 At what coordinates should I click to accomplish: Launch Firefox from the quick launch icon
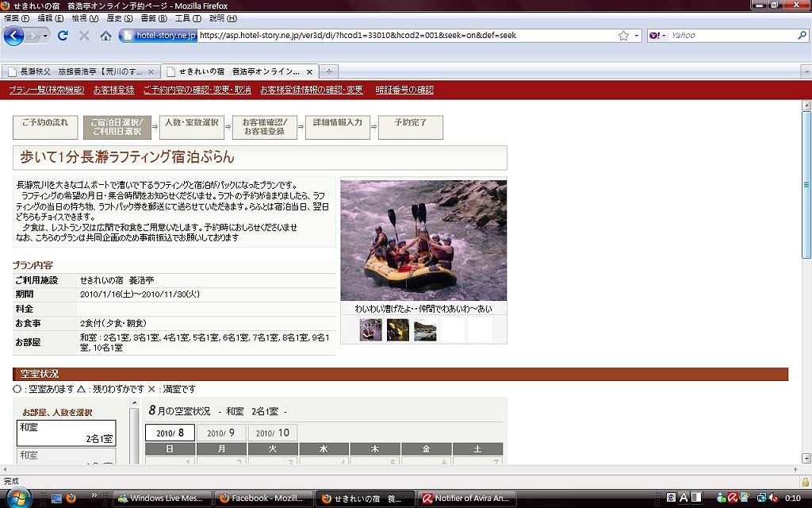[x=71, y=498]
